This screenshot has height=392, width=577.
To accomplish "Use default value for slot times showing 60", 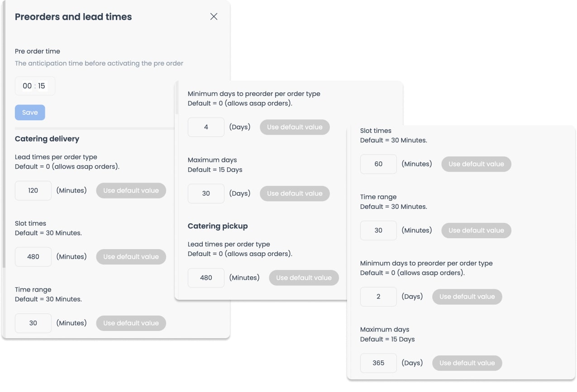I will pos(476,164).
